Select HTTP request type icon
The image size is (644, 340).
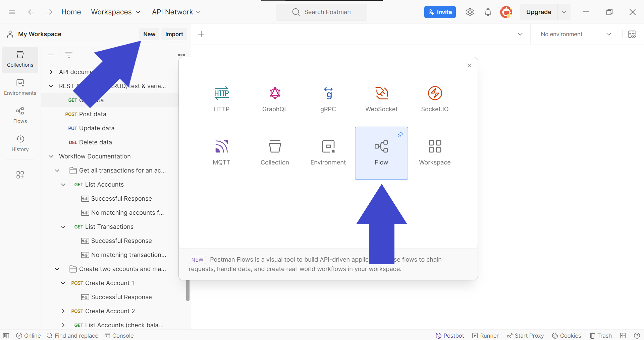click(221, 93)
